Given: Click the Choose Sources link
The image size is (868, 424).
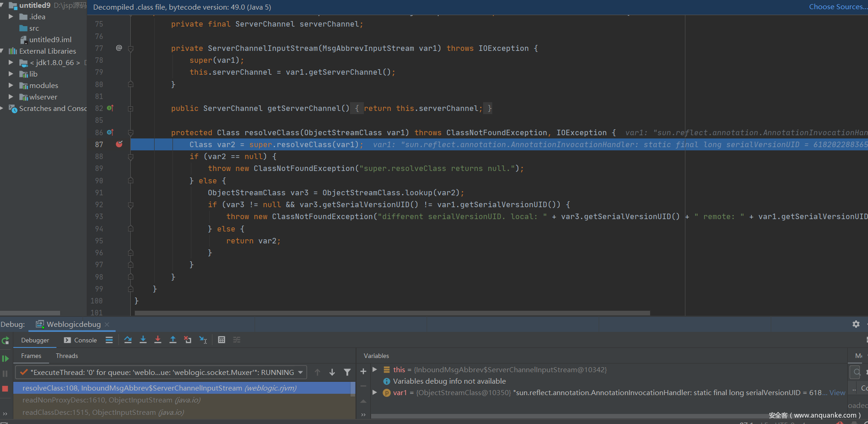Looking at the screenshot, I should (837, 7).
